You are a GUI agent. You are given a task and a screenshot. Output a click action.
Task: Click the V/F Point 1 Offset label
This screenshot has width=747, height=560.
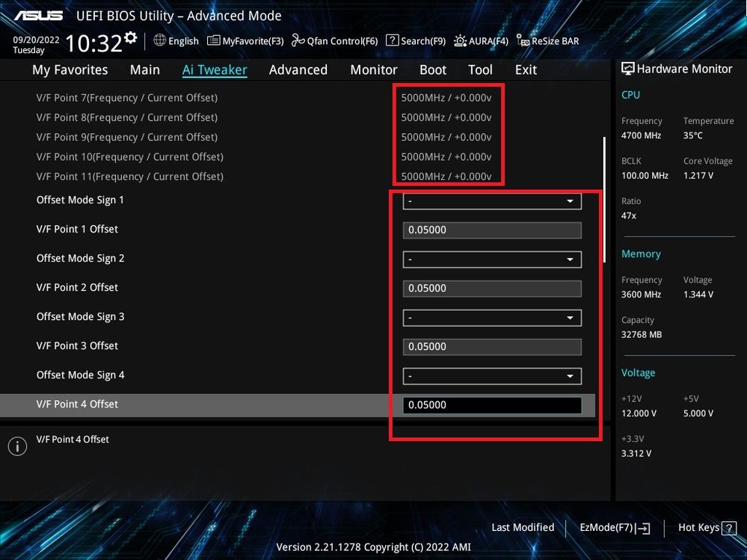(x=77, y=229)
